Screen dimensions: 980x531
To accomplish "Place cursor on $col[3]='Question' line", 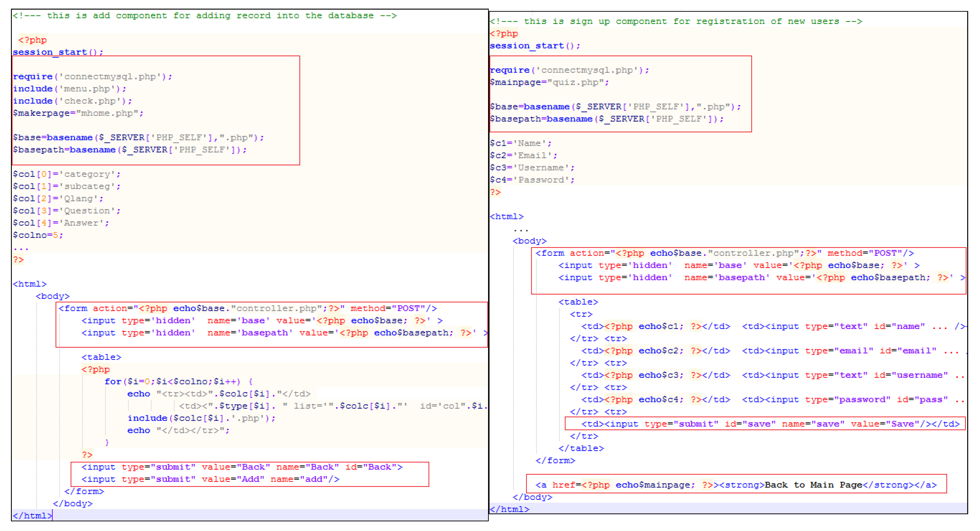I will (67, 210).
